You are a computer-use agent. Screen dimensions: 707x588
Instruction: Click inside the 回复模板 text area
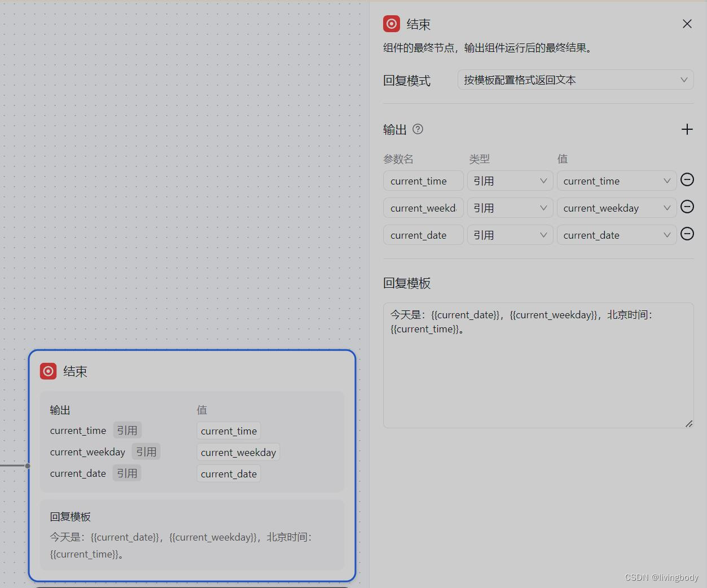click(538, 365)
